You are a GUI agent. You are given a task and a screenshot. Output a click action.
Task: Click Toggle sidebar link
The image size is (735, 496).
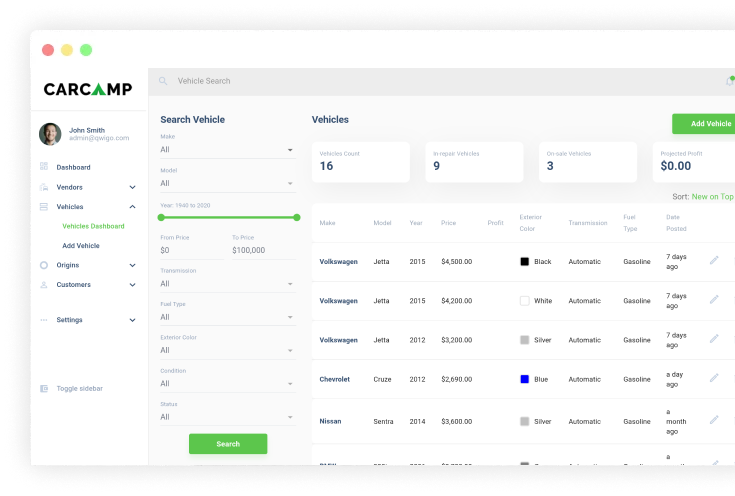pos(80,388)
